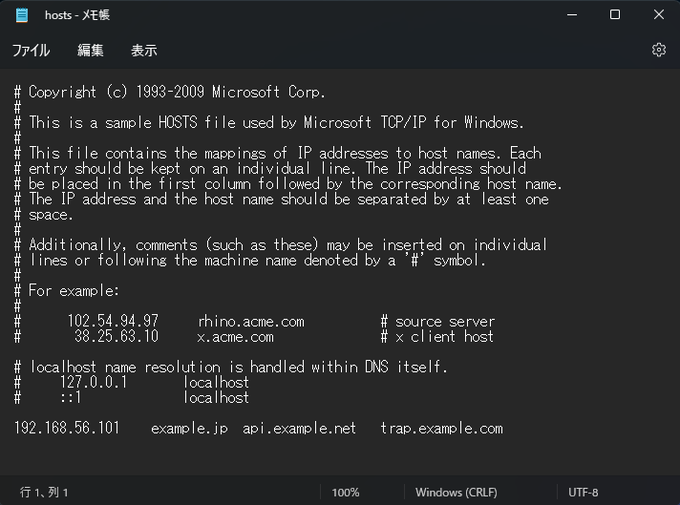Open the ファイル menu
The image size is (680, 505).
[31, 50]
